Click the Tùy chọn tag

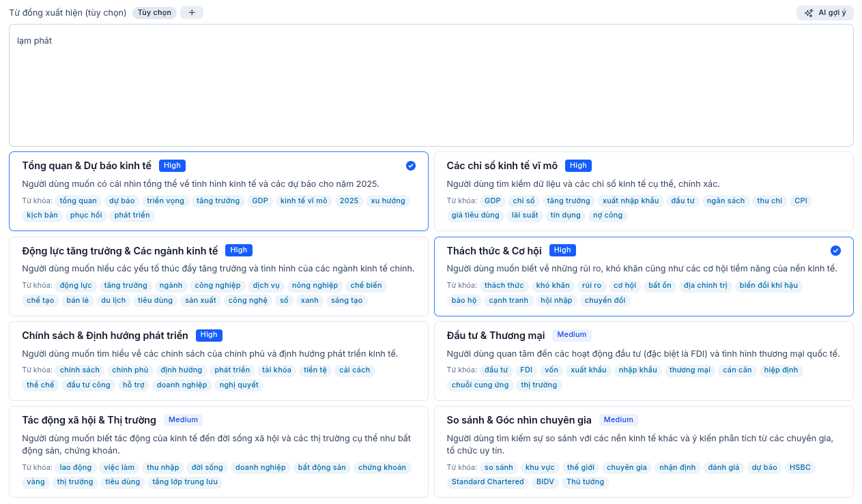coord(154,13)
